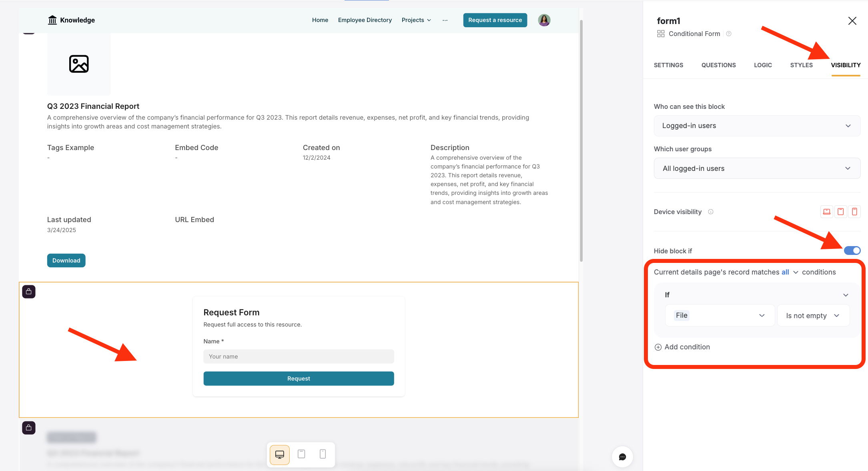The image size is (868, 471).
Task: Switch to desktop preview icon
Action: pos(280,454)
